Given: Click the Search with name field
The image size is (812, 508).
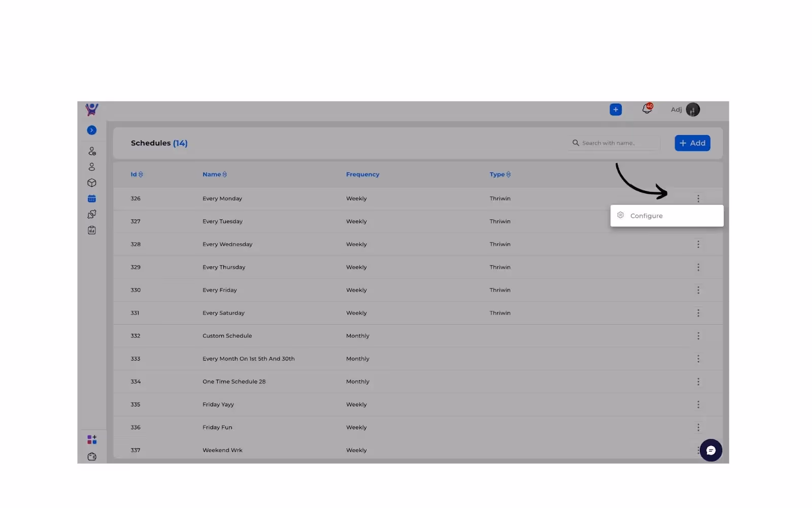Looking at the screenshot, I should click(615, 143).
